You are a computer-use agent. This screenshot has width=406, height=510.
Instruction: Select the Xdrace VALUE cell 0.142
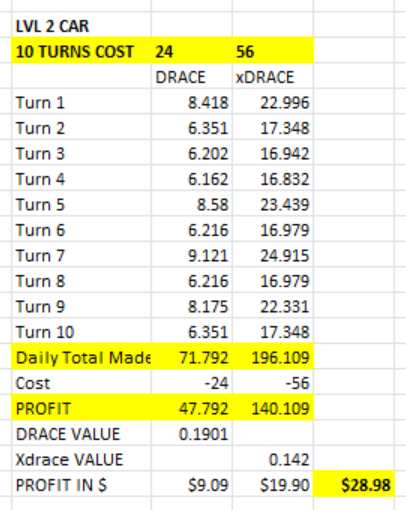click(x=273, y=459)
